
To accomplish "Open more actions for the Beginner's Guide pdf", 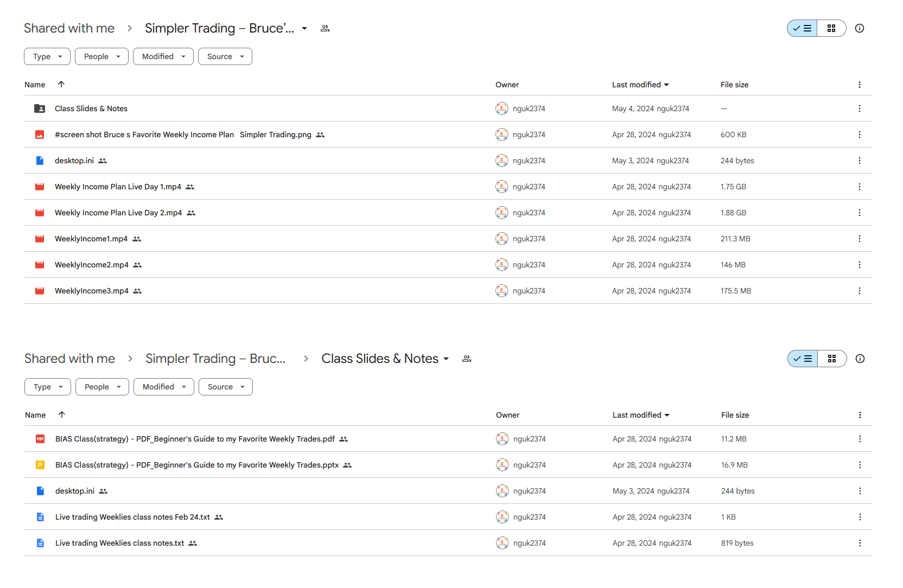I will [860, 439].
